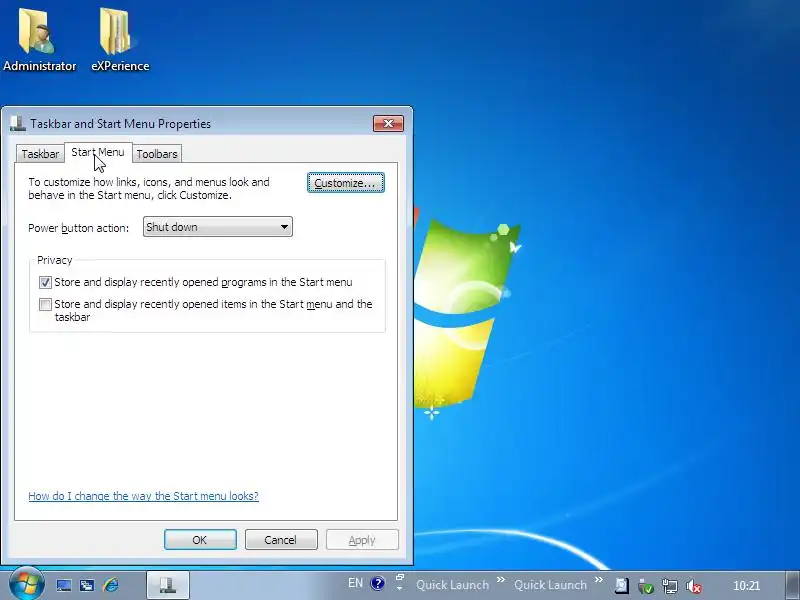
Task: Switch to the Toolbars tab
Action: pyautogui.click(x=157, y=154)
